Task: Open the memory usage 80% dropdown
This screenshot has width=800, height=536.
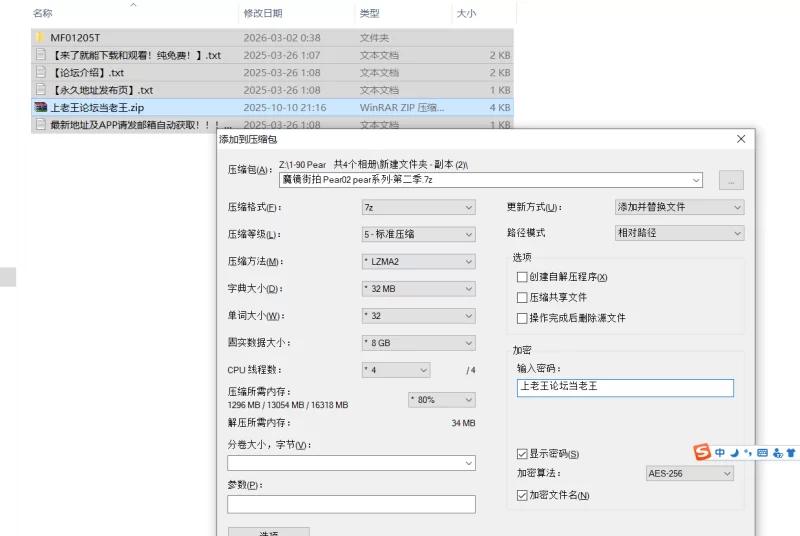Action: (442, 399)
